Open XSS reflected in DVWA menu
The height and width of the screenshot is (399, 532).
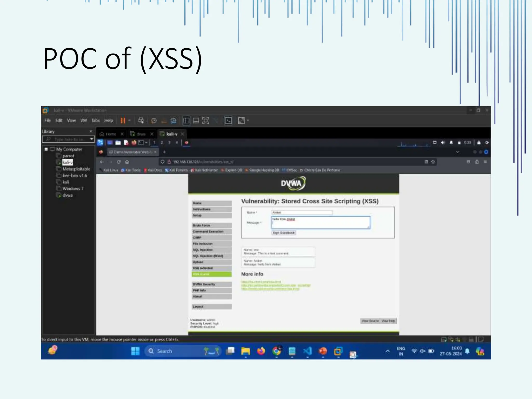click(212, 268)
